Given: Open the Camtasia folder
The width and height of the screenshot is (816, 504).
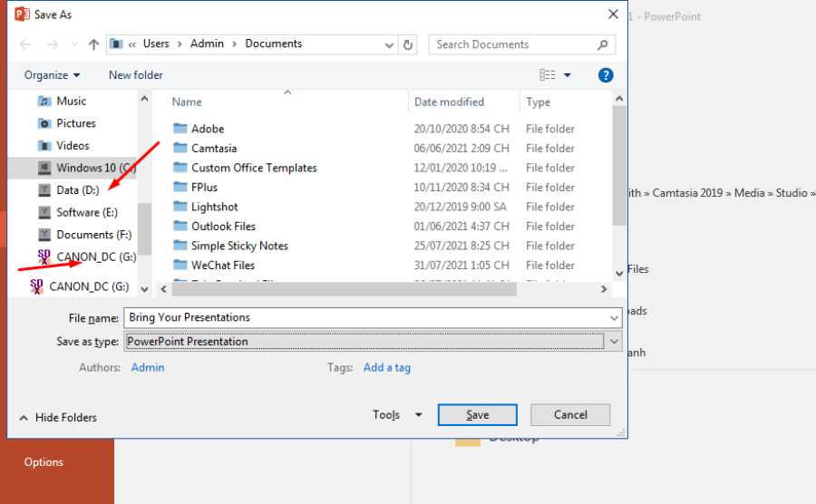Looking at the screenshot, I should [214, 149].
